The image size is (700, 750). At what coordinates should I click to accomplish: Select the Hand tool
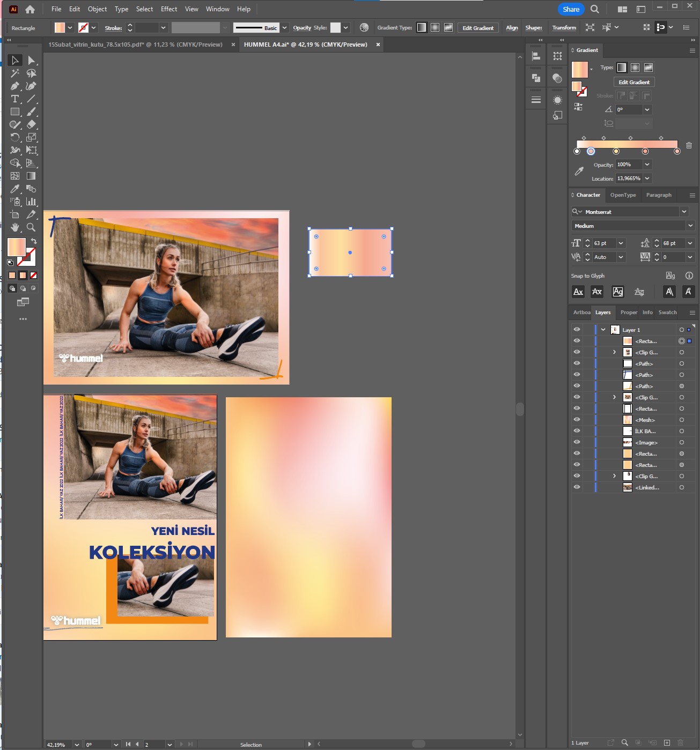(x=15, y=227)
